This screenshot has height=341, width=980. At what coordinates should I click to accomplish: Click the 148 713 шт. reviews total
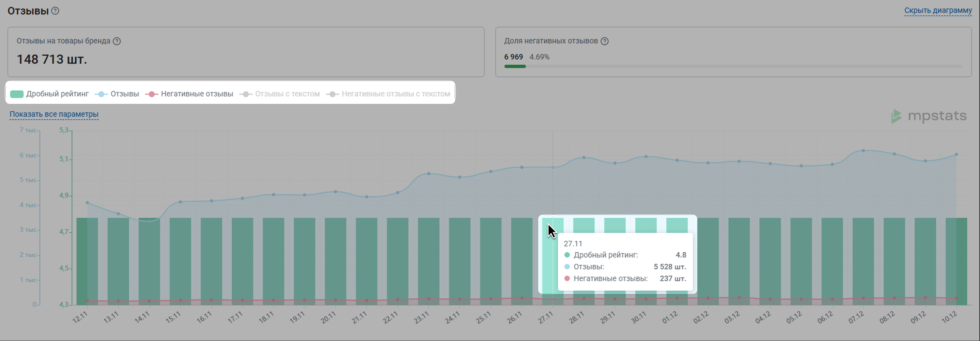52,59
